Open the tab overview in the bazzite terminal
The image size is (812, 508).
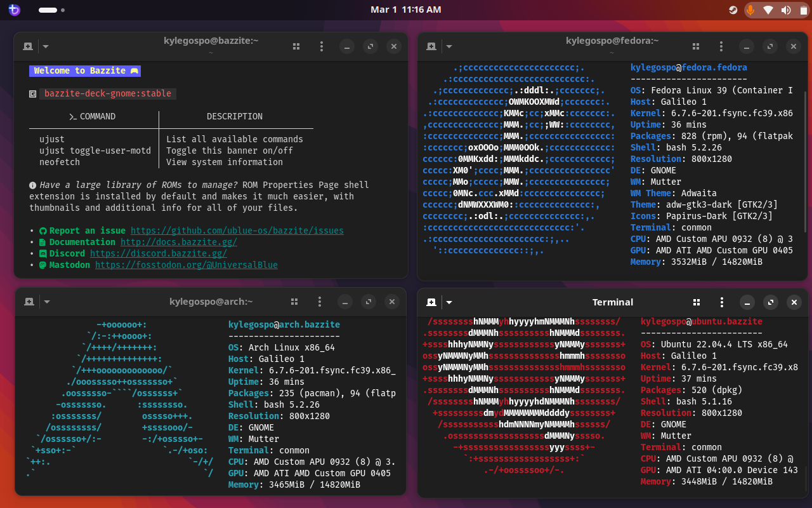coord(296,46)
